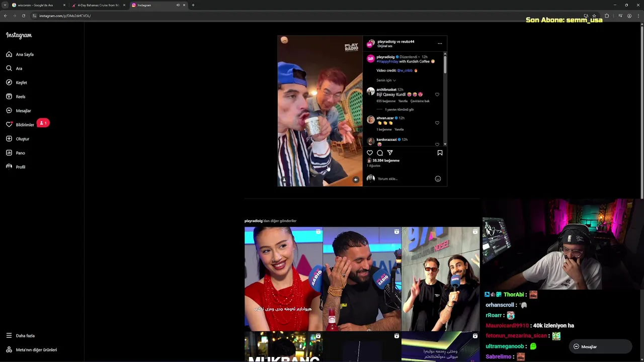Image resolution: width=644 pixels, height=362 pixels.
Task: Save post with bookmark icon
Action: [x=440, y=153]
